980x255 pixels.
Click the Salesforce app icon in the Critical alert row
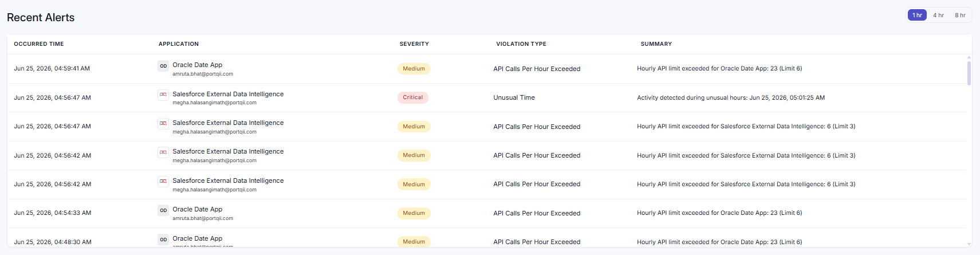163,95
